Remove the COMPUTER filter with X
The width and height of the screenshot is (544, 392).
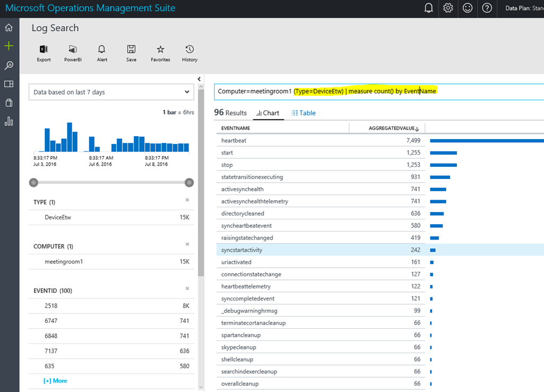pyautogui.click(x=187, y=244)
